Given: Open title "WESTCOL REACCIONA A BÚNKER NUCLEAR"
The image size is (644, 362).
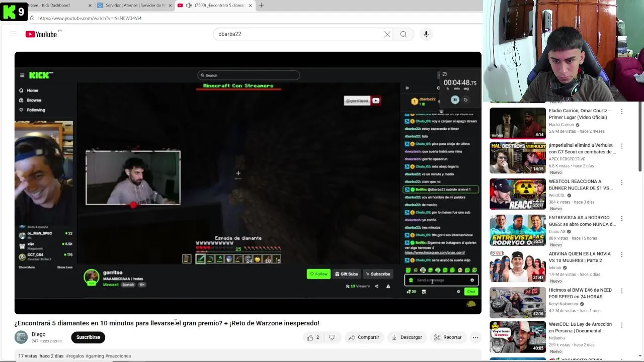Looking at the screenshot, I should 581,185.
